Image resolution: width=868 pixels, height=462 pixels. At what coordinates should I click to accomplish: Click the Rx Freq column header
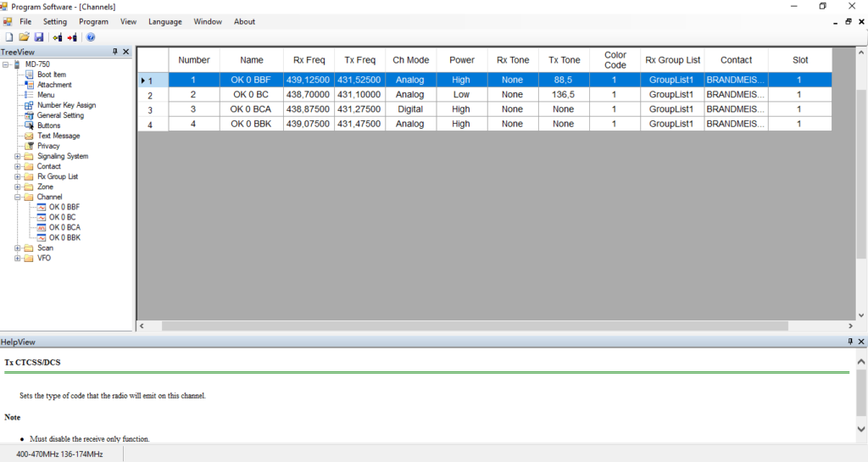309,59
